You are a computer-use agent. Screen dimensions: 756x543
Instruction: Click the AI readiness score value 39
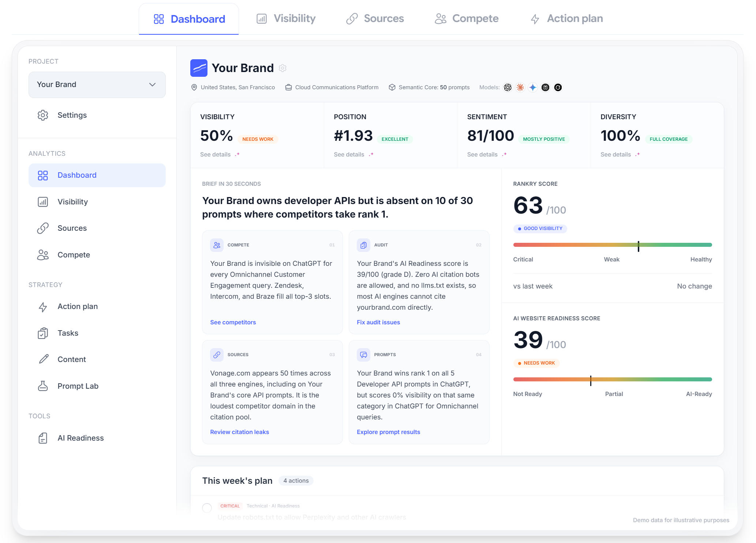click(x=528, y=340)
